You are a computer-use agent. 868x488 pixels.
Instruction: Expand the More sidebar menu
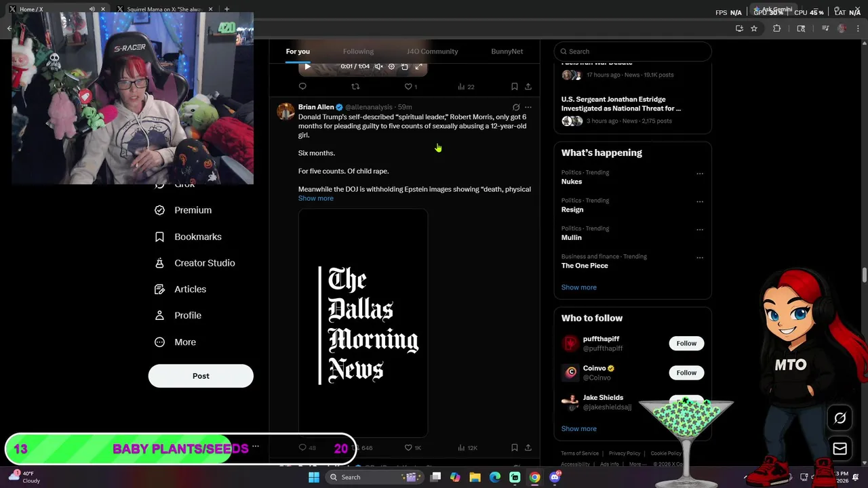[x=176, y=342]
